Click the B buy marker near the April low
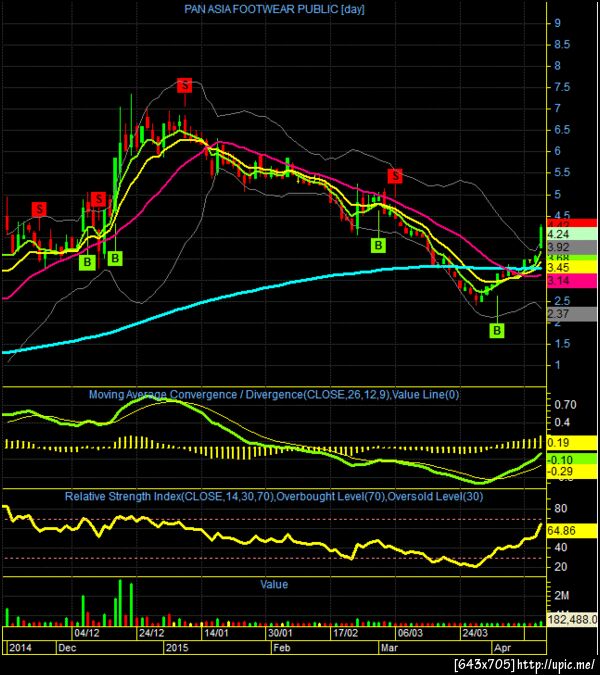 click(x=497, y=331)
